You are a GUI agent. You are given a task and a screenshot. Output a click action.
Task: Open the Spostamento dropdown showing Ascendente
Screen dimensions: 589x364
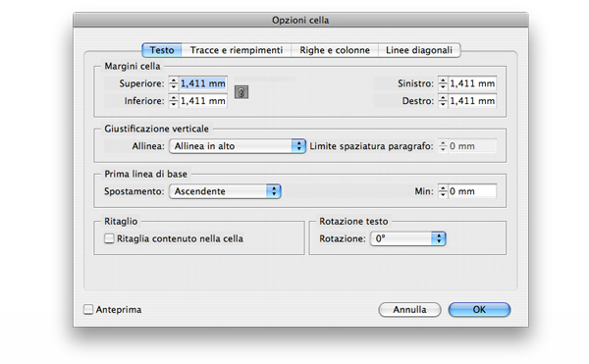pos(225,191)
